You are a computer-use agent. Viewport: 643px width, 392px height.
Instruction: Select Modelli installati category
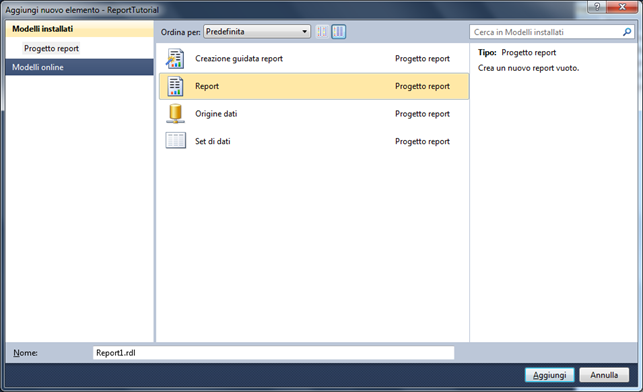tap(80, 29)
